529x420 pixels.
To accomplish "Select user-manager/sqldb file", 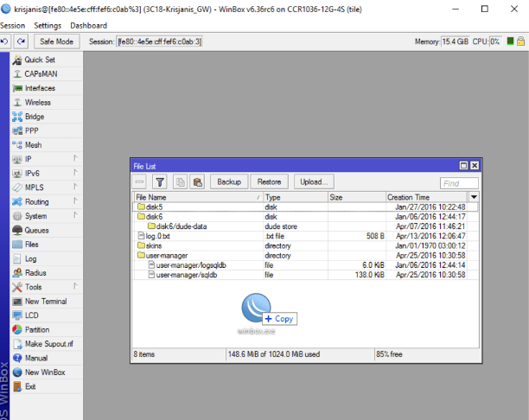I will pyautogui.click(x=305, y=275).
